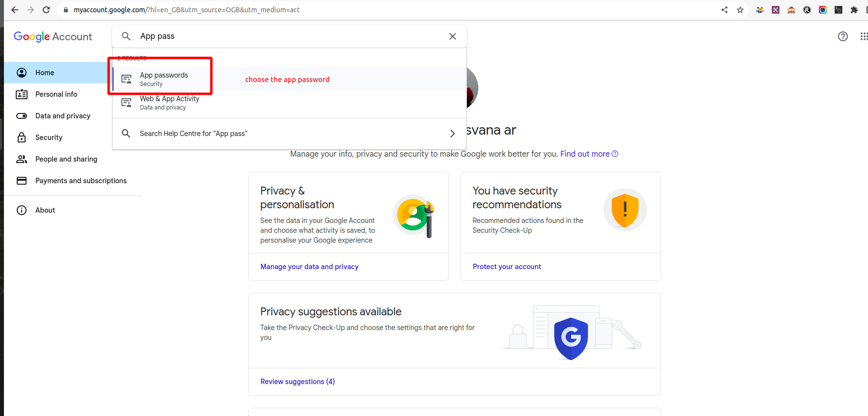The image size is (868, 416).
Task: Open Security in the sidebar
Action: pos(49,138)
